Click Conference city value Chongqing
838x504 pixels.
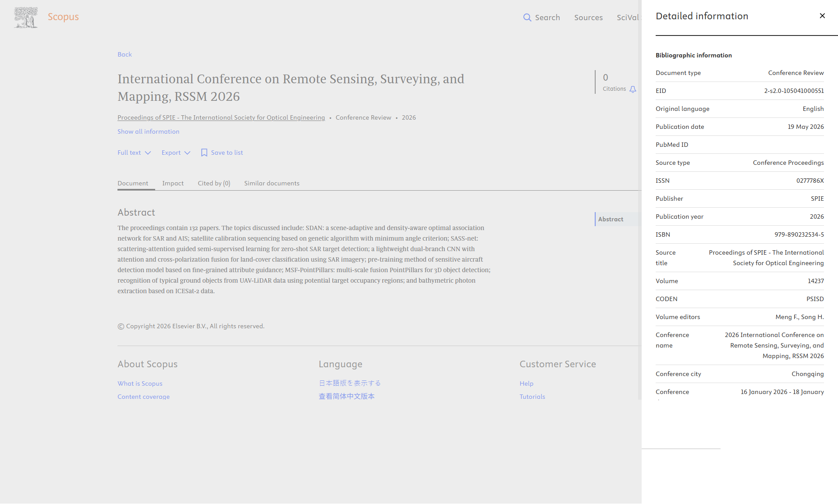(807, 374)
